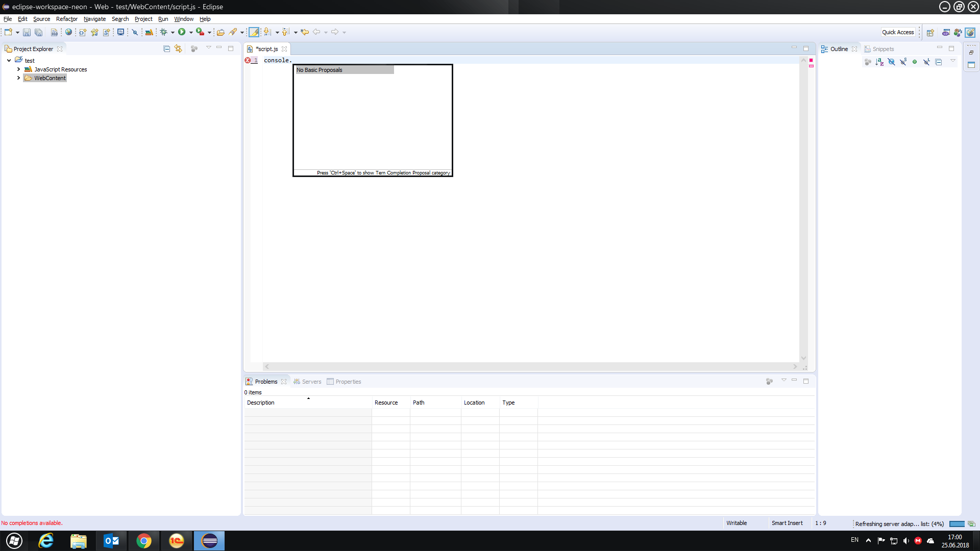Toggle alphabetical Sort in the Outline view
The image size is (980, 551).
point(879,62)
